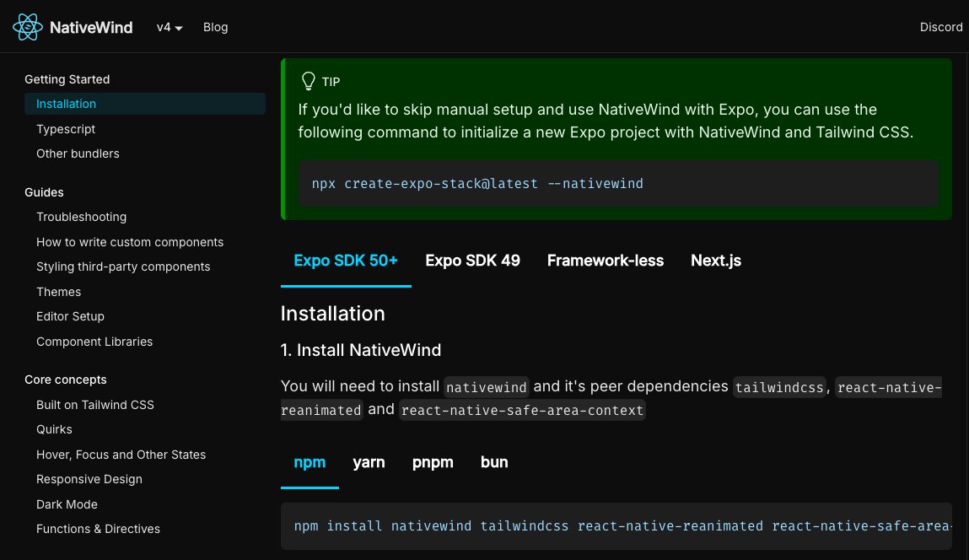Click inline 'react-native-safe-area-context' code
The height and width of the screenshot is (560, 969).
pyautogui.click(x=522, y=411)
